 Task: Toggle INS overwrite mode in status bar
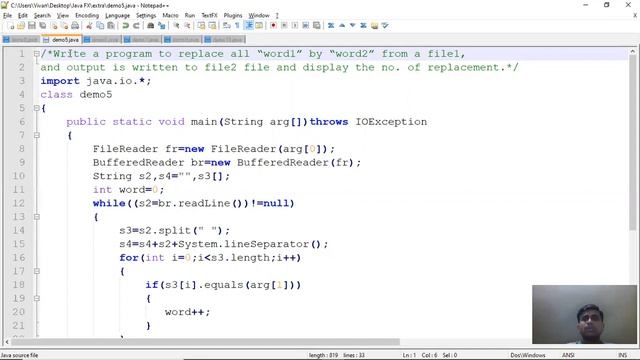click(x=622, y=355)
